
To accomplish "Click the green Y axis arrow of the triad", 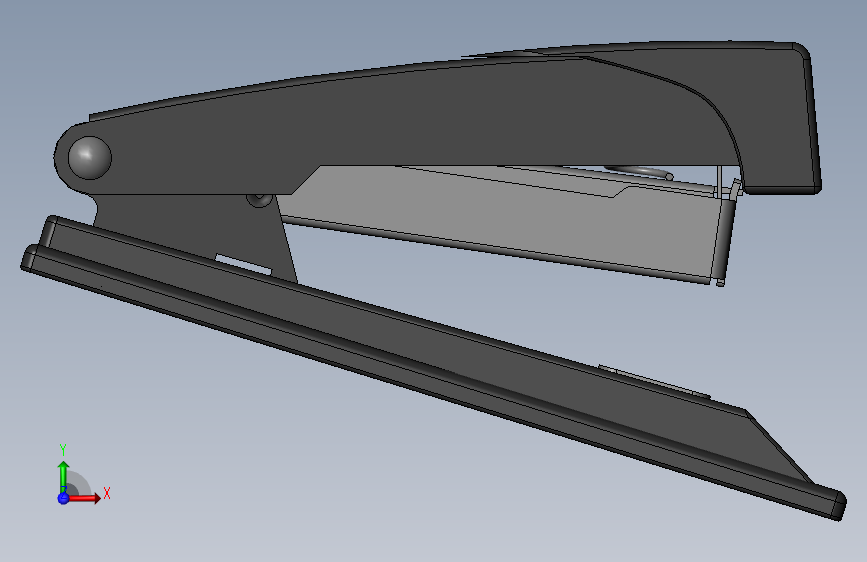I will point(63,476).
